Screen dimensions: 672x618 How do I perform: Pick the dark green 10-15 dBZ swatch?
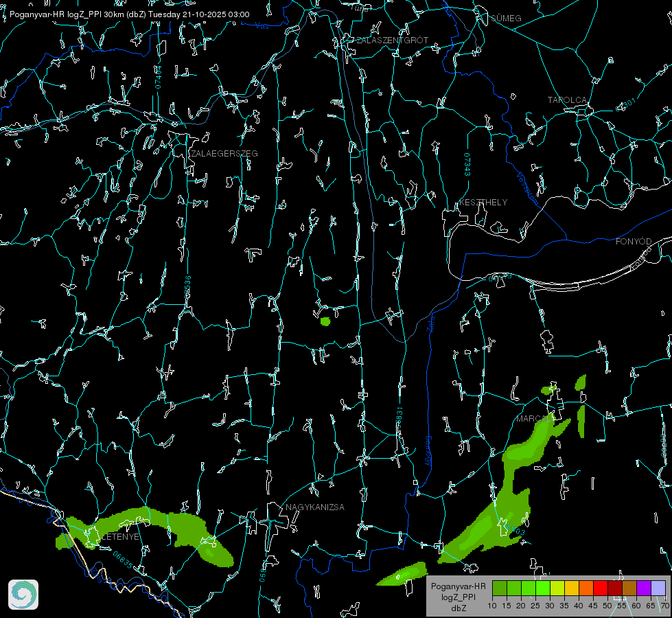pos(500,588)
